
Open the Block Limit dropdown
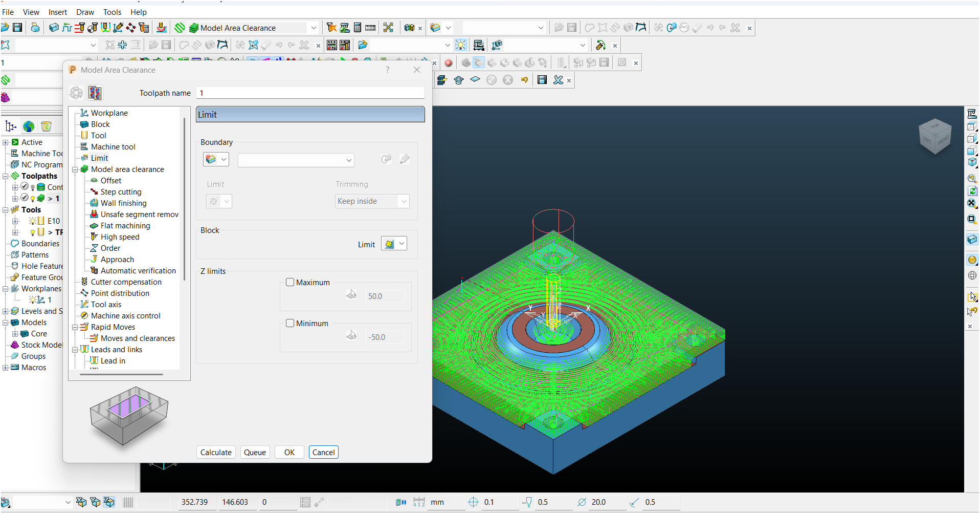click(x=402, y=244)
